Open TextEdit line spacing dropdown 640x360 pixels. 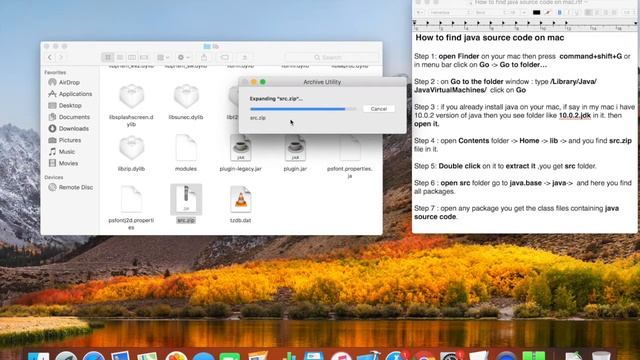point(628,13)
